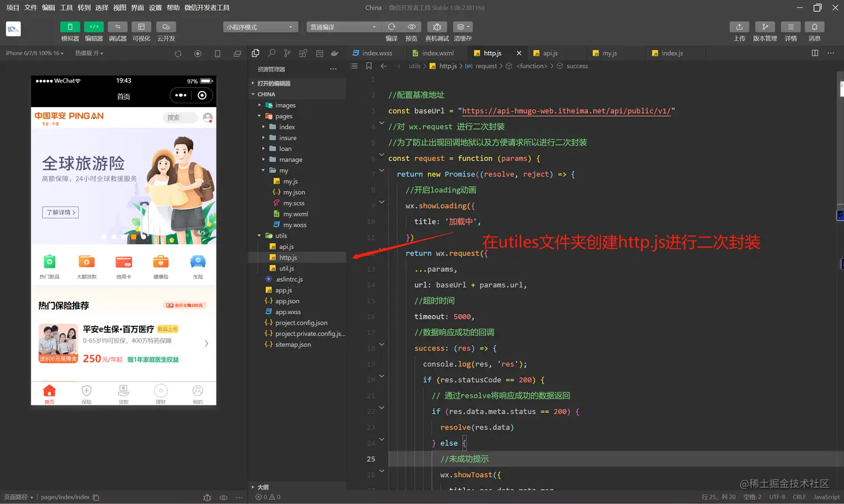Image resolution: width=844 pixels, height=504 pixels.
Task: Open the extensions icon in editor sidebar
Action: 303,53
